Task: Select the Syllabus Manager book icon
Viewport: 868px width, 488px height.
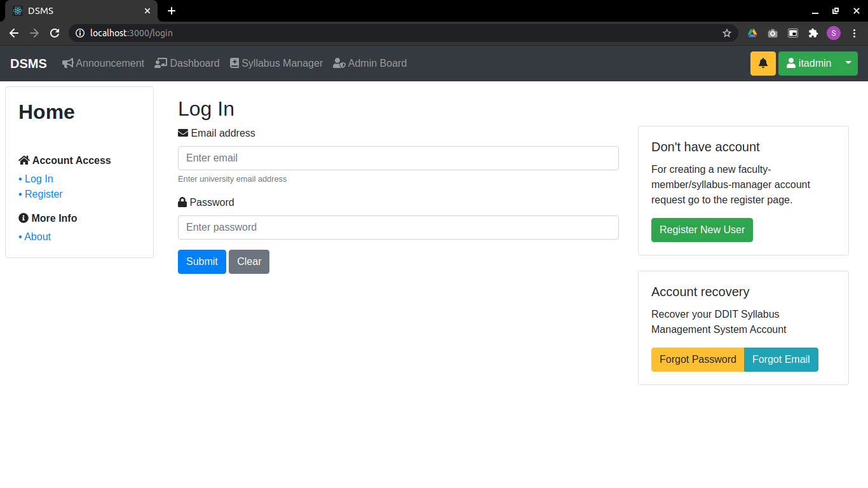Action: click(235, 63)
